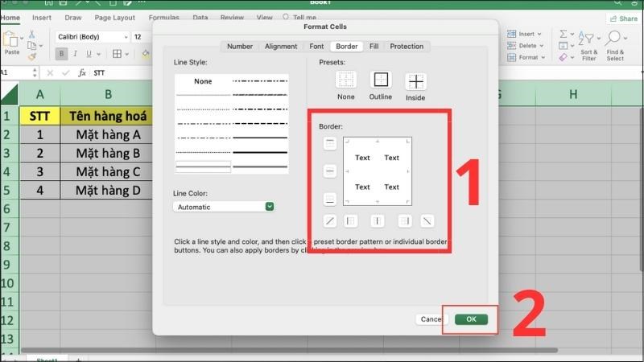Switch to the Number tab
The width and height of the screenshot is (644, 362).
point(240,47)
